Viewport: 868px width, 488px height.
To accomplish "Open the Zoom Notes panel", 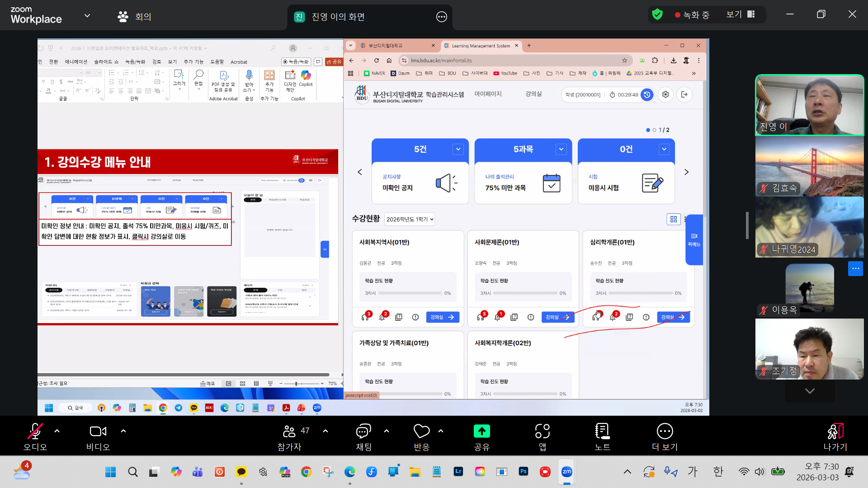I will point(602,432).
